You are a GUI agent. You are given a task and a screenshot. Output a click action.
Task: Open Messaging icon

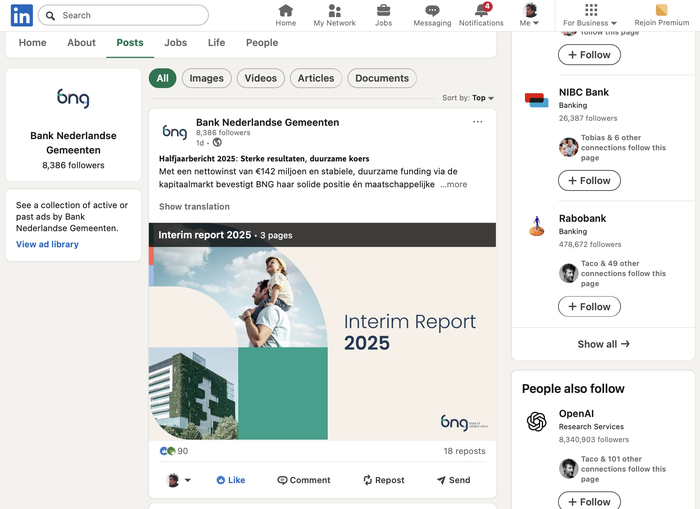click(432, 10)
